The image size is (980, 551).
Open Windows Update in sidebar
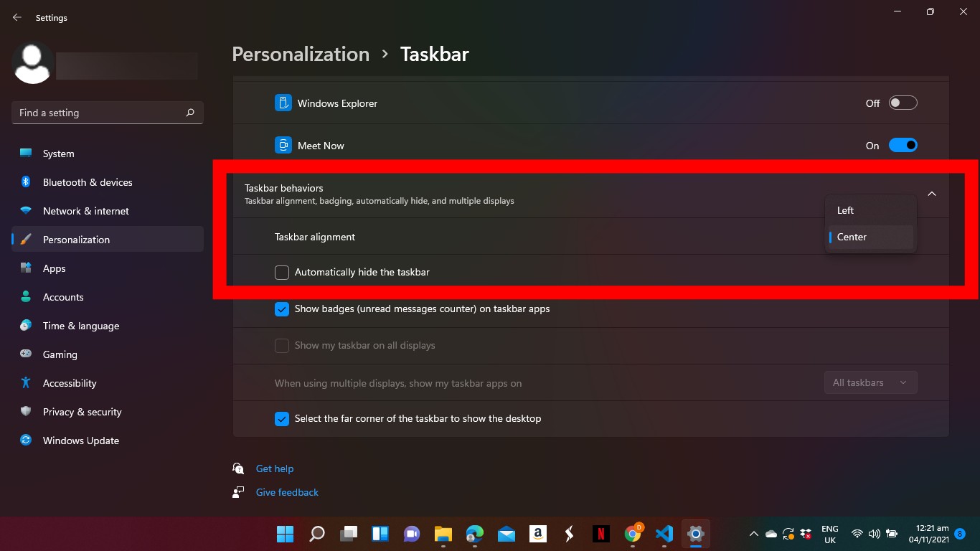[x=108, y=441]
